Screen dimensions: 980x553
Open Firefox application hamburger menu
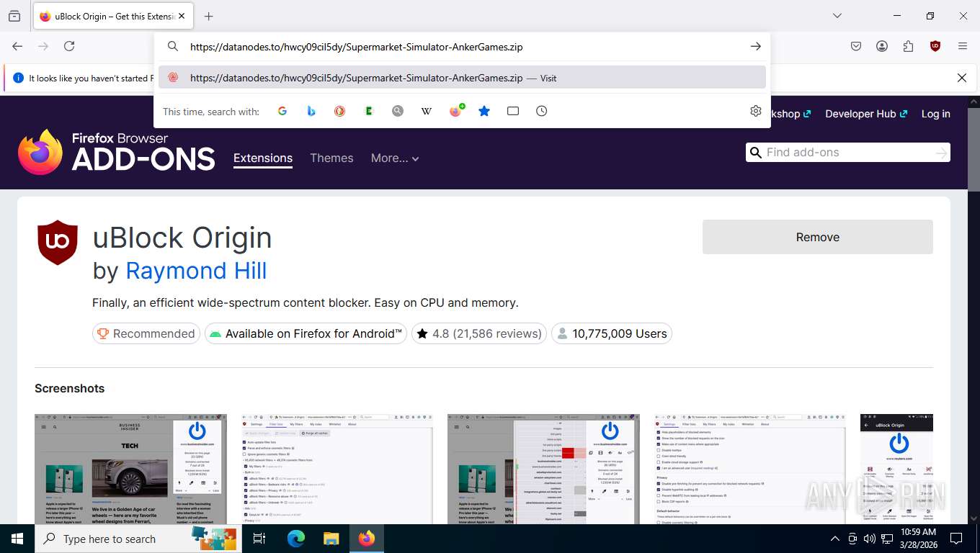click(x=962, y=46)
